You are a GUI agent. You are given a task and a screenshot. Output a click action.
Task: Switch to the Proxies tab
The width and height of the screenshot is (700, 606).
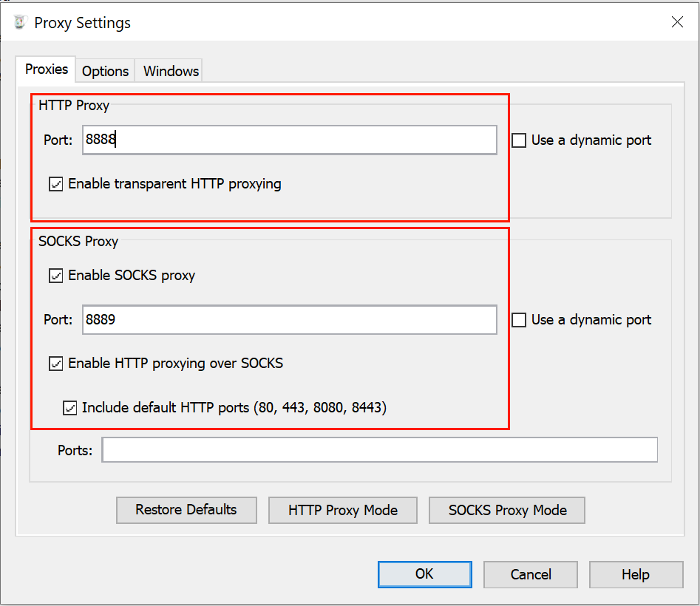(x=47, y=69)
